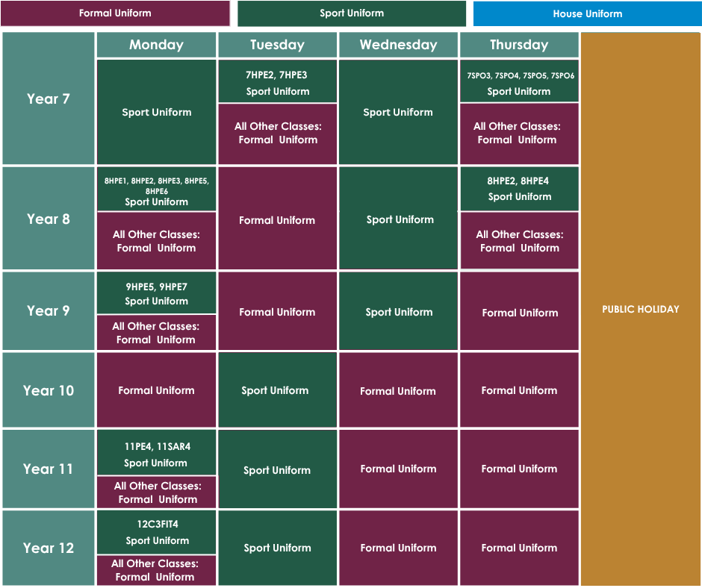
Task: Click Year 10 Tuesday Sport Uniform cell
Action: click(x=277, y=390)
